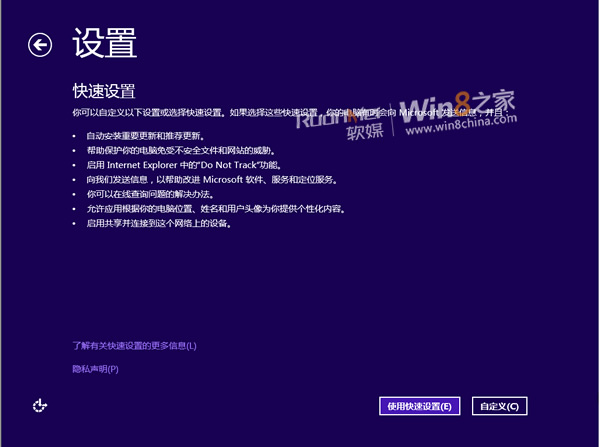
Task: Select the Do Not Track bullet line
Action: coord(184,165)
